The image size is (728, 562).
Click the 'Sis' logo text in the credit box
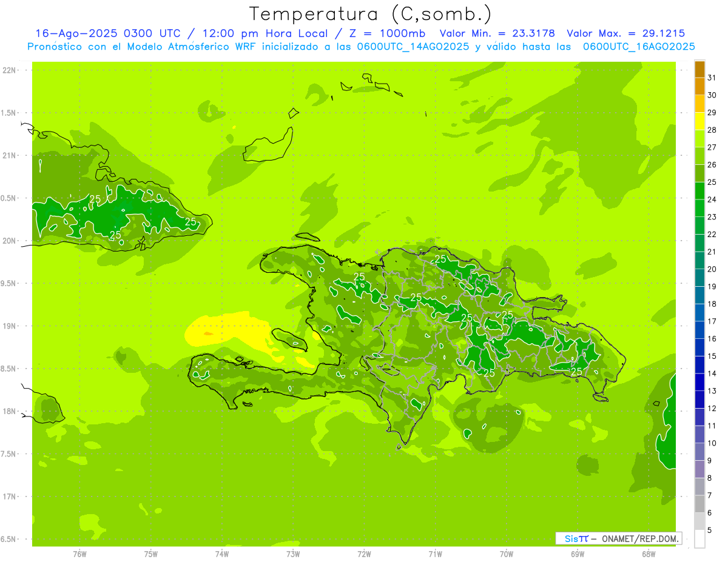[x=571, y=538]
